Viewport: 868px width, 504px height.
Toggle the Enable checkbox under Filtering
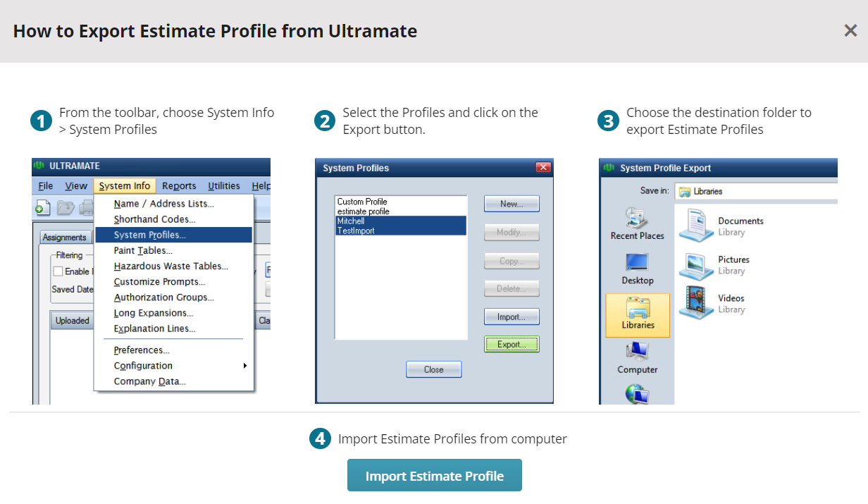click(58, 271)
